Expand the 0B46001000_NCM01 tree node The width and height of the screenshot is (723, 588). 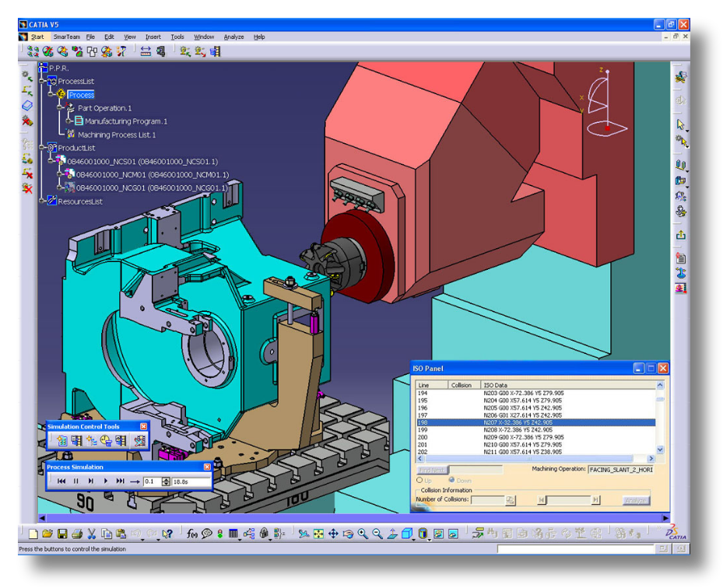pos(60,174)
